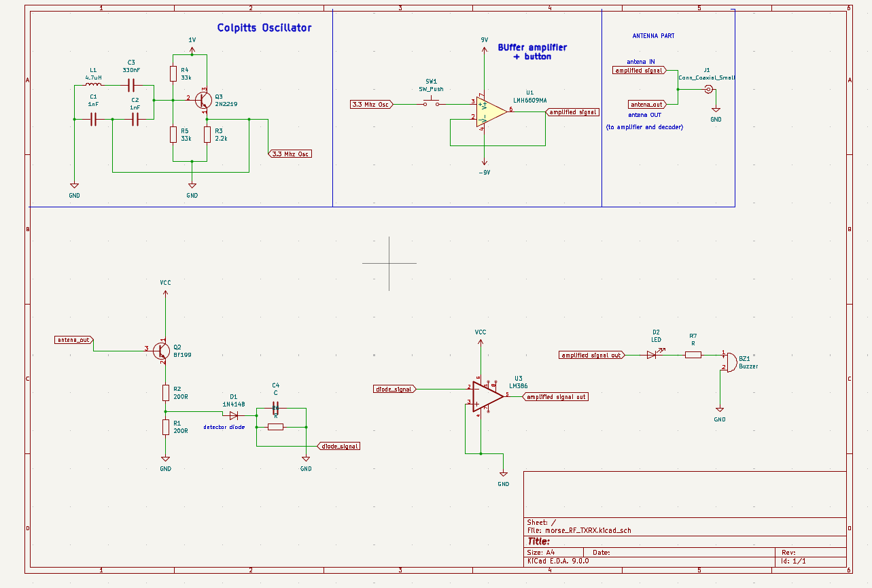The height and width of the screenshot is (588, 872).
Task: Select the diode_signal output label
Action: (x=338, y=445)
